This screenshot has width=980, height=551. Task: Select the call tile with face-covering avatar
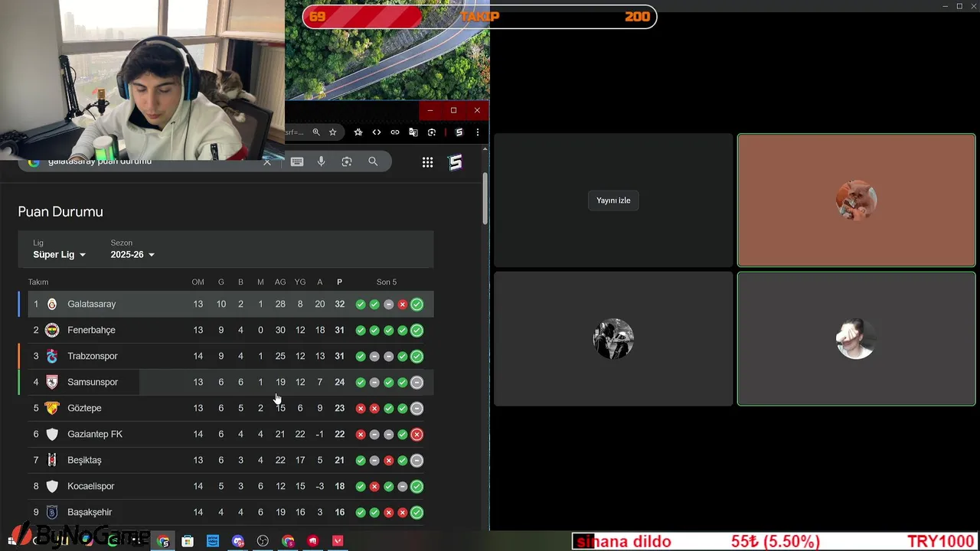(856, 338)
